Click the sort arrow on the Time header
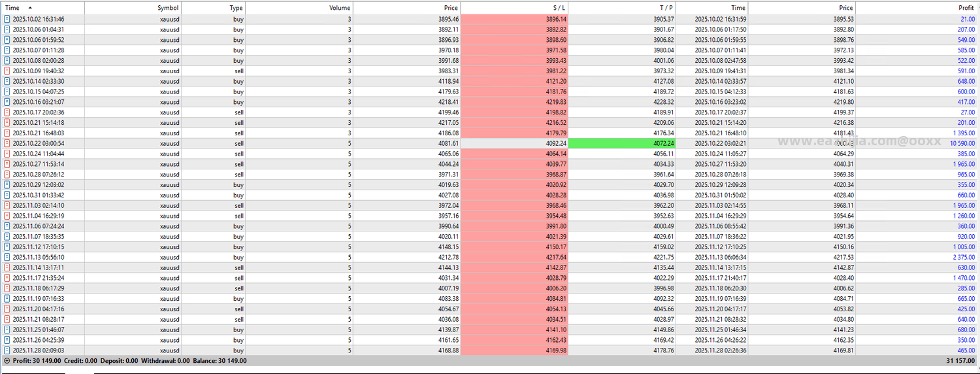The height and width of the screenshot is (374, 980). pyautogui.click(x=30, y=8)
